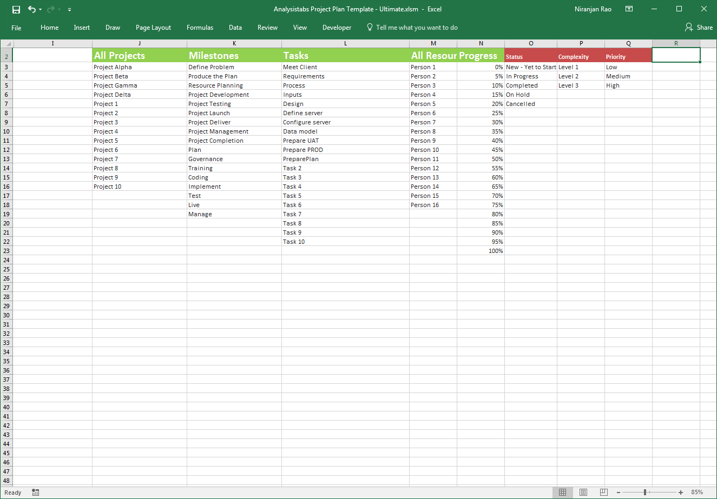Click the Undo arrow icon
Image resolution: width=717 pixels, height=499 pixels.
click(31, 9)
